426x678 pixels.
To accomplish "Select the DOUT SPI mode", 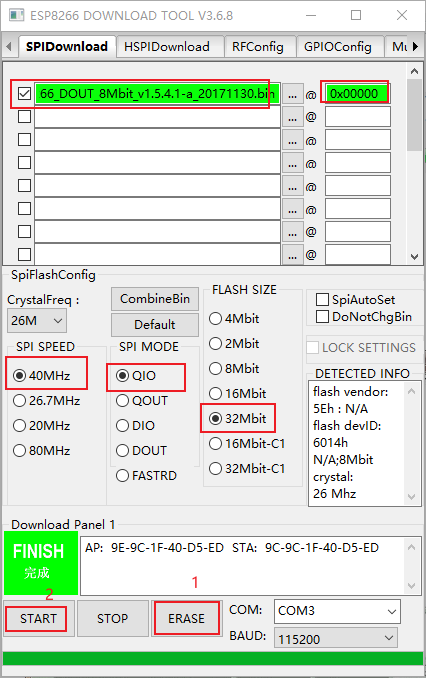I will [x=123, y=451].
